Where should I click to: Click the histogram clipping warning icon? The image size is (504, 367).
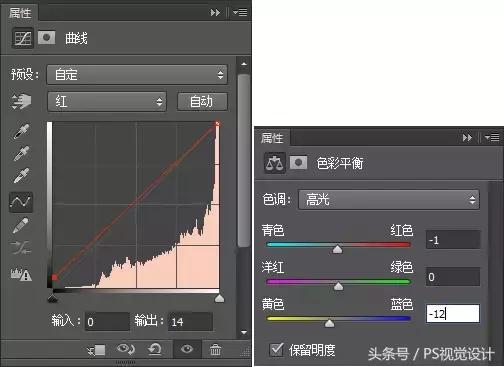21,274
